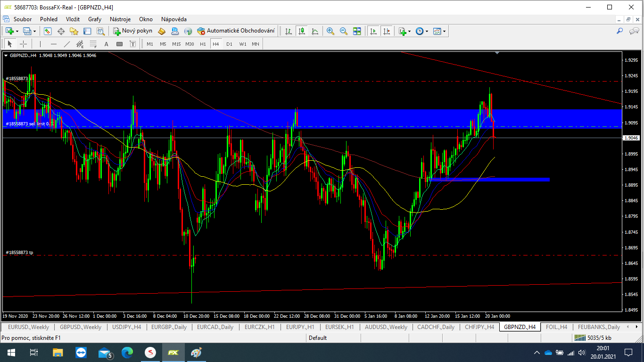Zoom in on the chart

click(330, 31)
